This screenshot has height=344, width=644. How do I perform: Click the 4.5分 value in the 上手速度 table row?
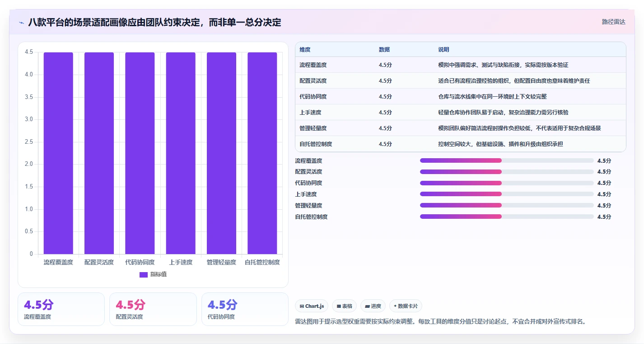385,113
